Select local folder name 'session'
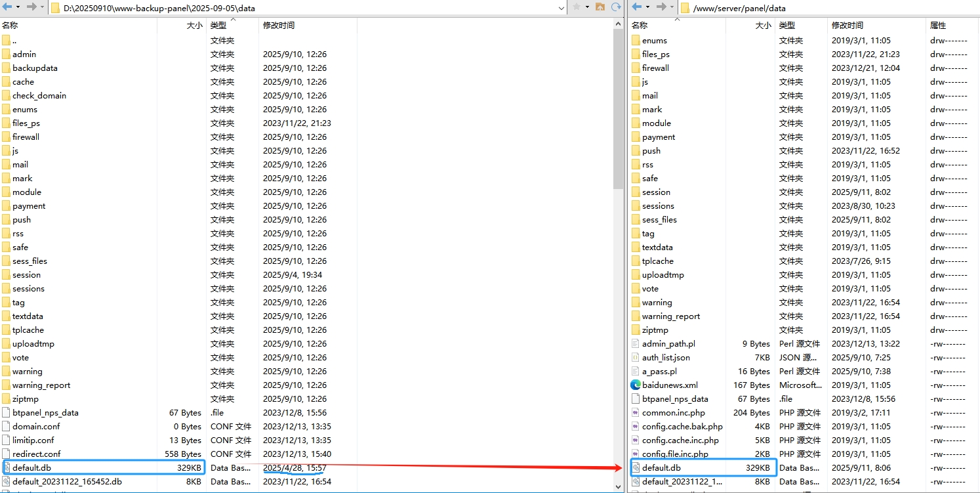The image size is (980, 493). tap(26, 275)
